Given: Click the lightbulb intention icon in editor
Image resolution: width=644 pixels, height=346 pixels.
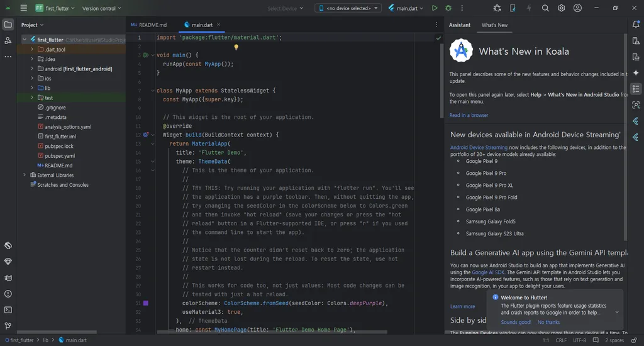Looking at the screenshot, I should pyautogui.click(x=236, y=47).
